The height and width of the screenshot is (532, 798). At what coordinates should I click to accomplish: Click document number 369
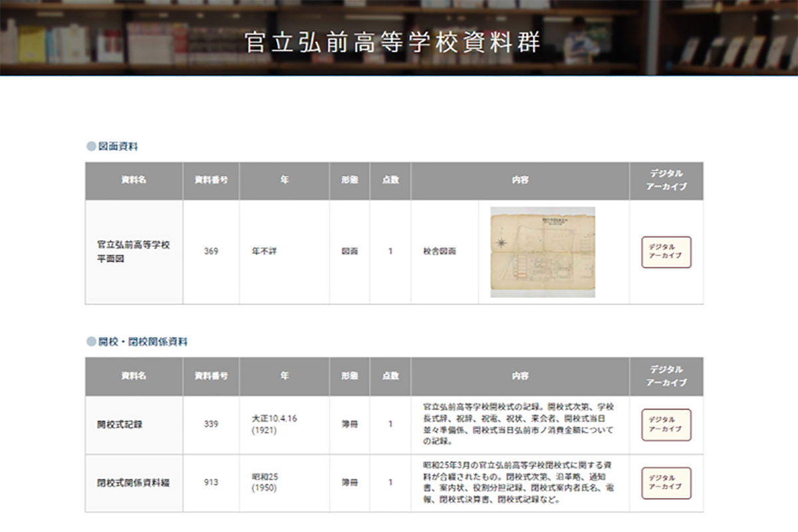(x=211, y=251)
